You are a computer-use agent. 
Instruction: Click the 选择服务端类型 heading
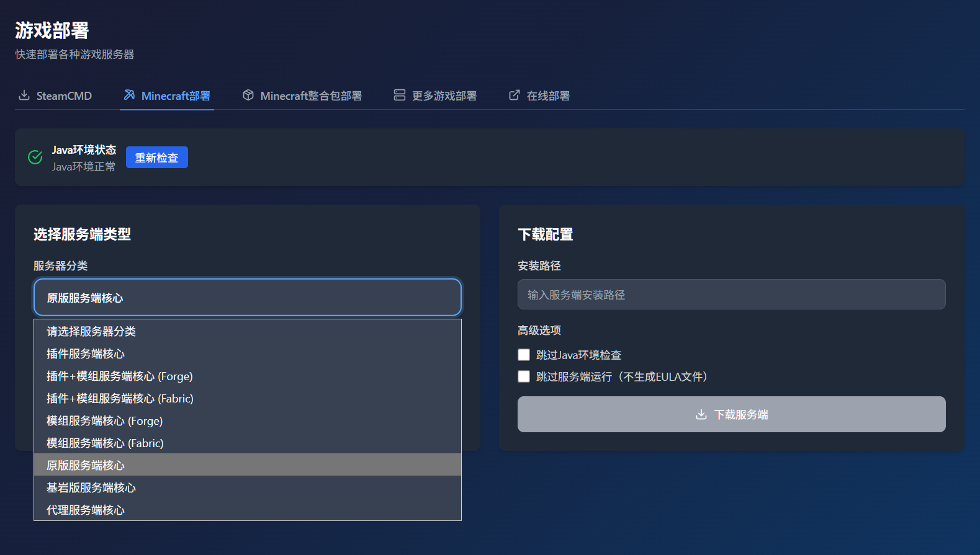click(x=82, y=234)
